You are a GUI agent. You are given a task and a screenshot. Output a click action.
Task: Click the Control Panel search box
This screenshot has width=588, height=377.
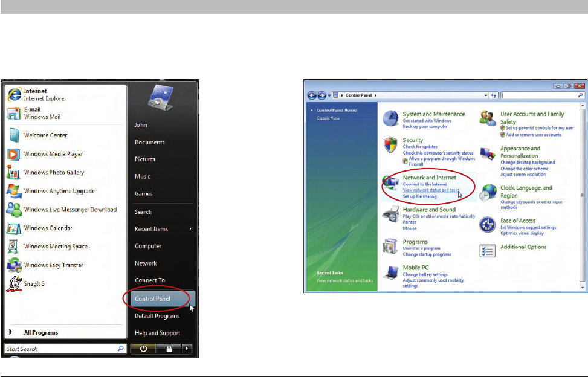pos(543,95)
